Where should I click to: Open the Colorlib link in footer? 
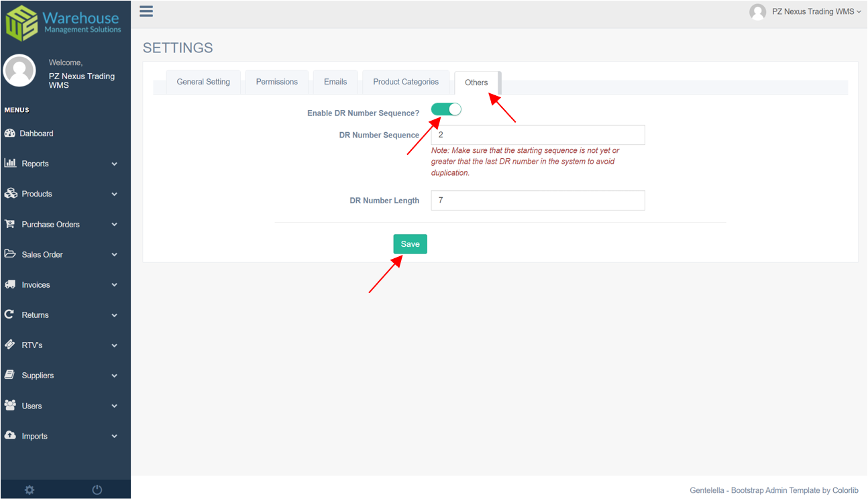pyautogui.click(x=845, y=490)
